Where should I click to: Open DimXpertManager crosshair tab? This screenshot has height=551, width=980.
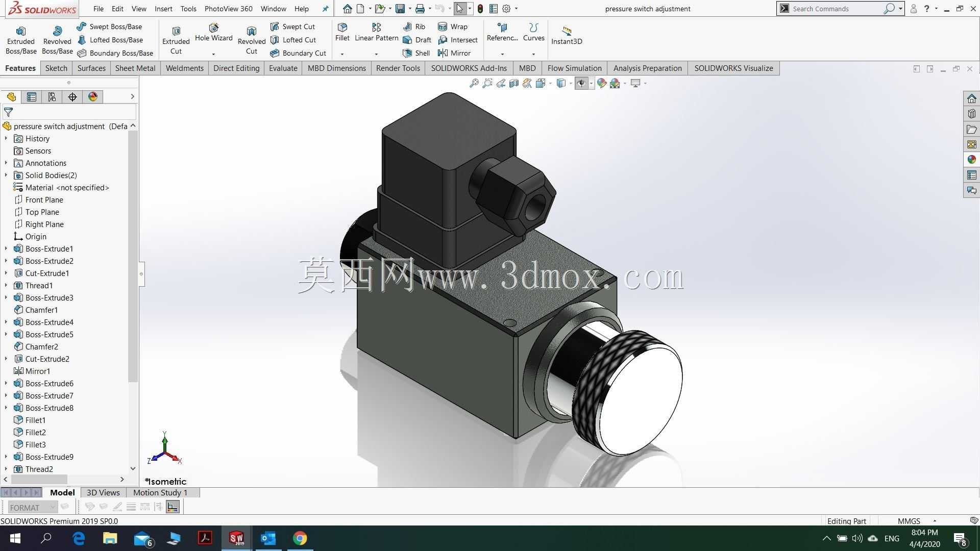click(x=72, y=97)
